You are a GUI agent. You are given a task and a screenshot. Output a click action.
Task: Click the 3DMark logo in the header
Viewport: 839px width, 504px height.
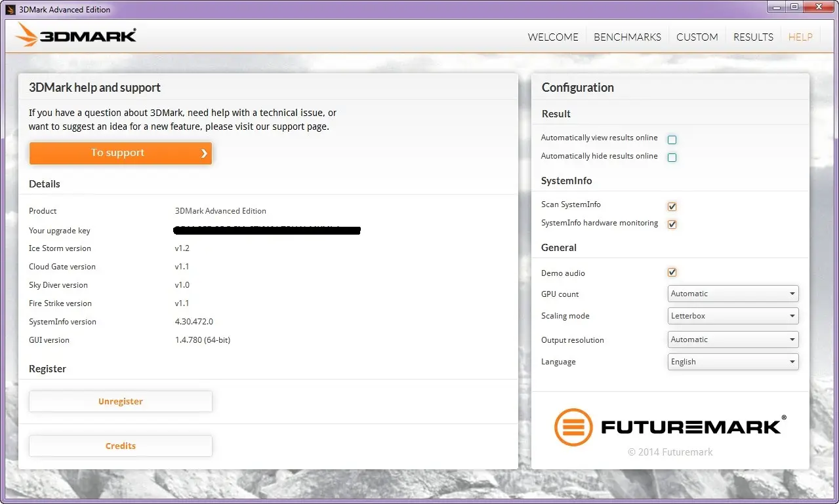(76, 35)
